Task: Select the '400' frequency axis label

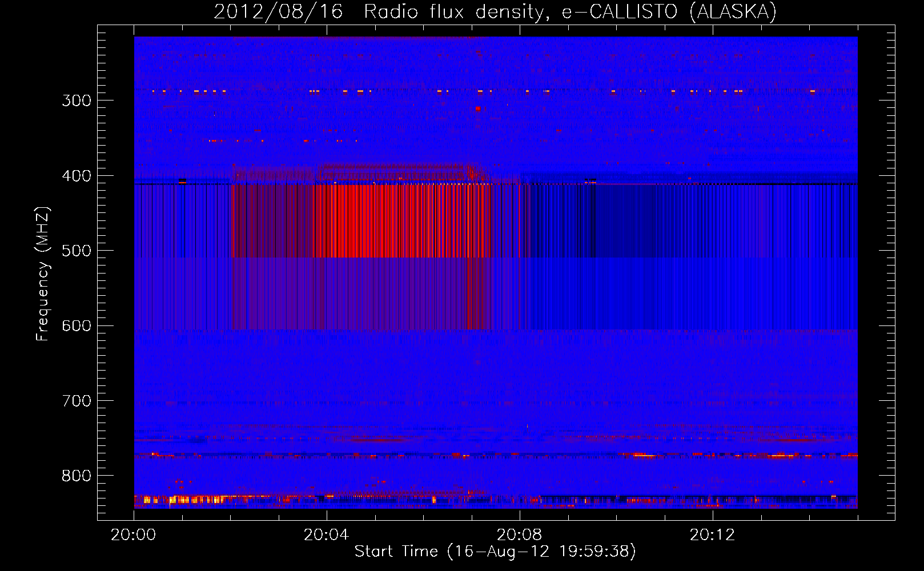Action: 77,176
